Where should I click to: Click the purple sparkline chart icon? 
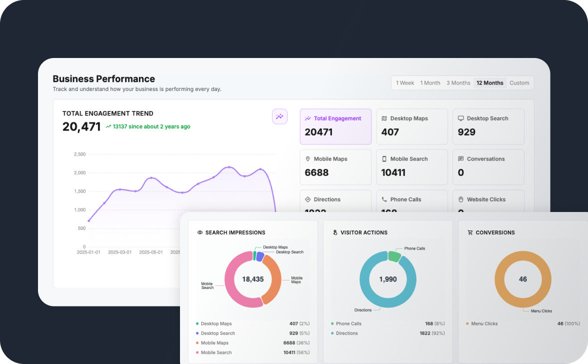coord(279,116)
